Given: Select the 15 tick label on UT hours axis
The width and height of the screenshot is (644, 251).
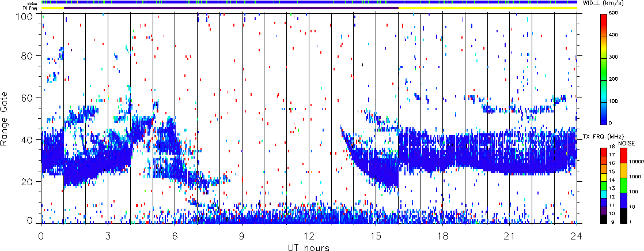Looking at the screenshot, I should coord(376,236).
